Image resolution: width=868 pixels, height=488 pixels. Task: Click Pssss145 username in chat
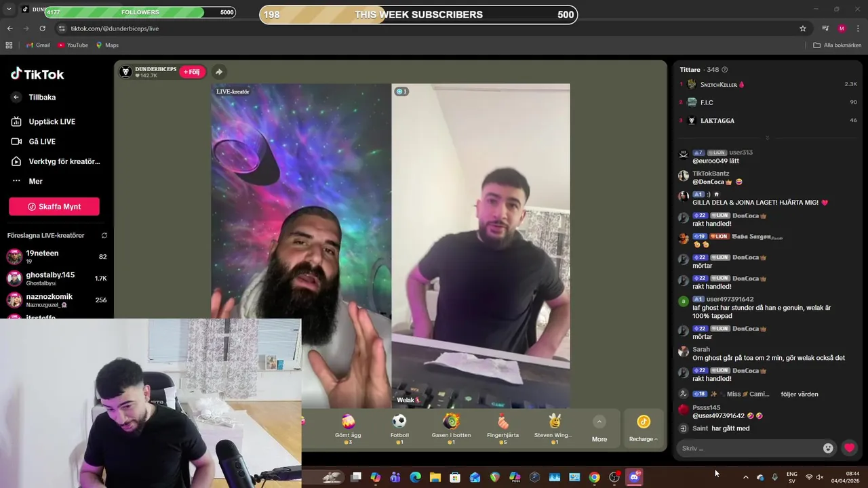[706, 408]
